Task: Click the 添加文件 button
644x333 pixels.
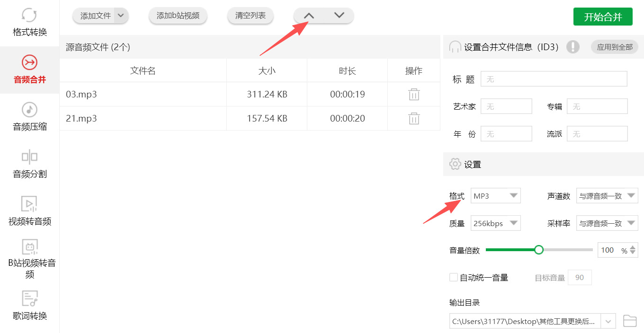Action: pyautogui.click(x=95, y=16)
